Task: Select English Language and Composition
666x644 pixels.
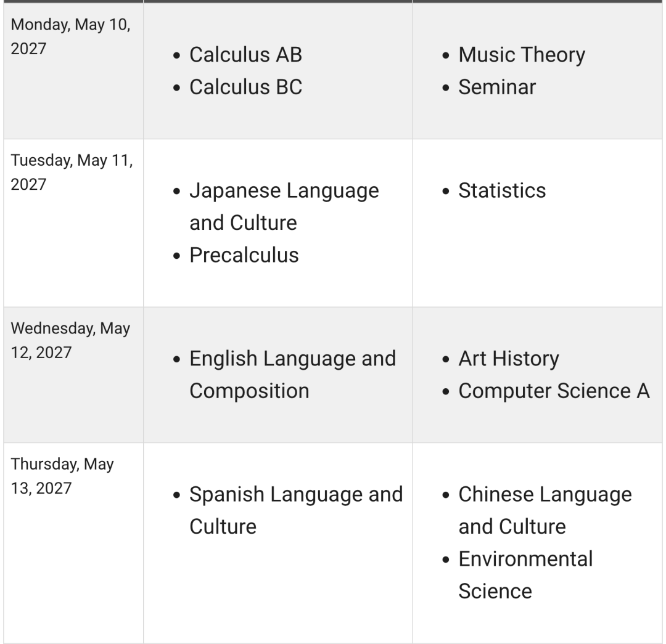Action: tap(293, 375)
